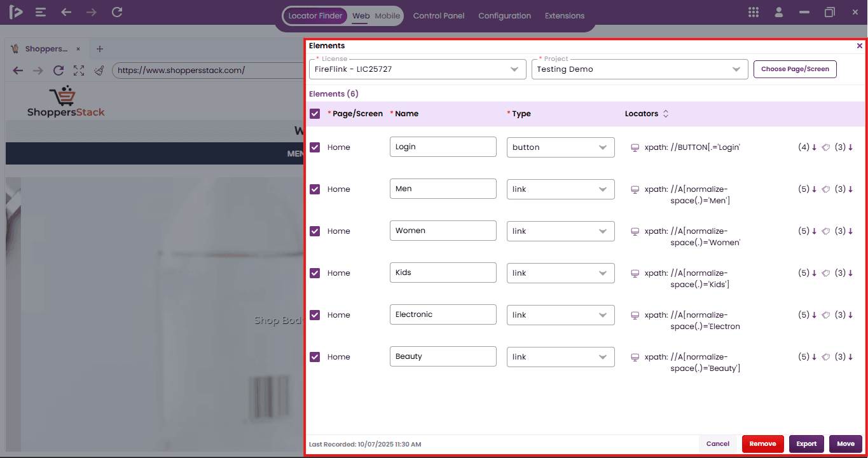Uncheck the Kids element checkbox

pyautogui.click(x=315, y=273)
